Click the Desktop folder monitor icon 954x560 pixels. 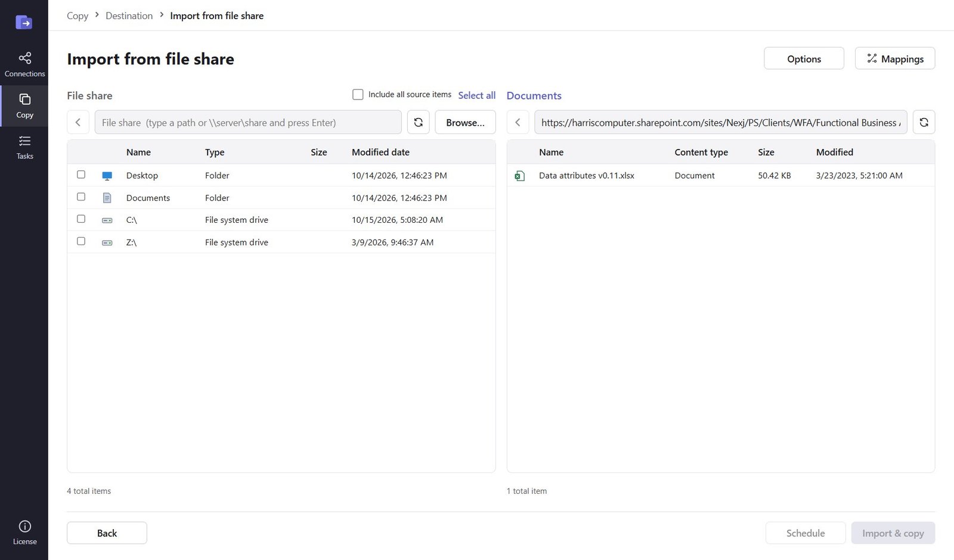click(x=107, y=176)
